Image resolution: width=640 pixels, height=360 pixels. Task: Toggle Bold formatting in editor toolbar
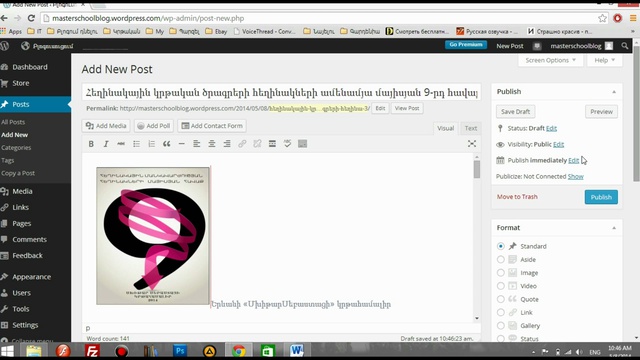(x=91, y=144)
